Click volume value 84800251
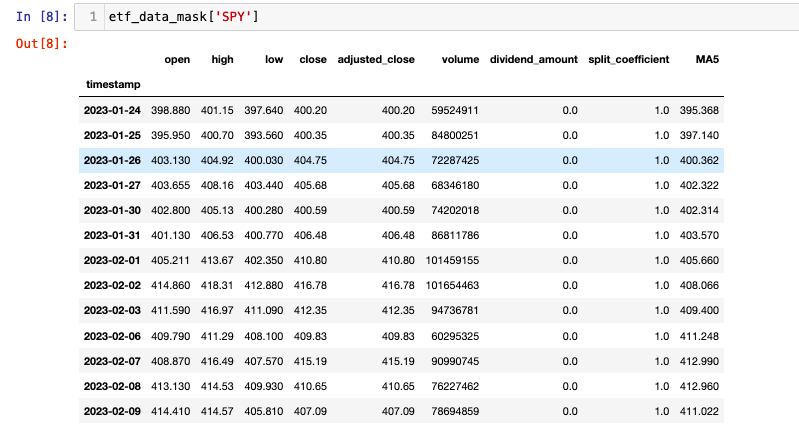The image size is (799, 428). [455, 136]
